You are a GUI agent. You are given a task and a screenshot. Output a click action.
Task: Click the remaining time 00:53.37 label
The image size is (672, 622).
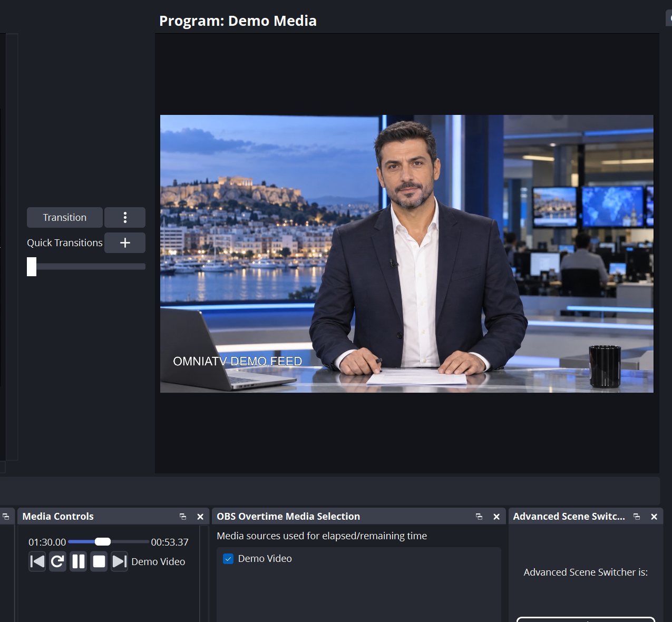170,542
